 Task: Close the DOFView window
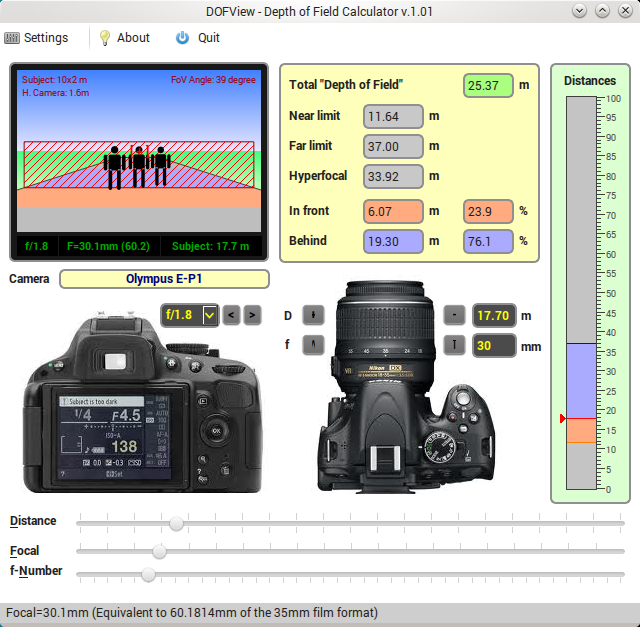[x=625, y=11]
